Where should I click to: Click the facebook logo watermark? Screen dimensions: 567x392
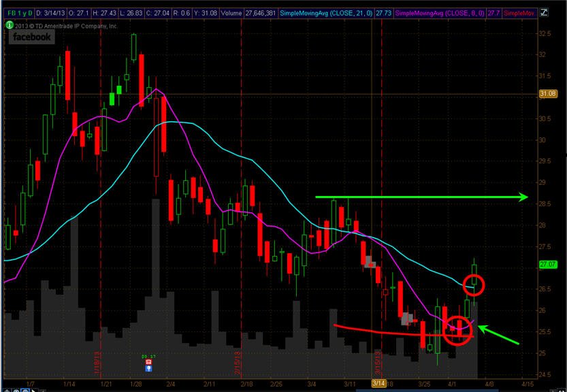coord(32,37)
